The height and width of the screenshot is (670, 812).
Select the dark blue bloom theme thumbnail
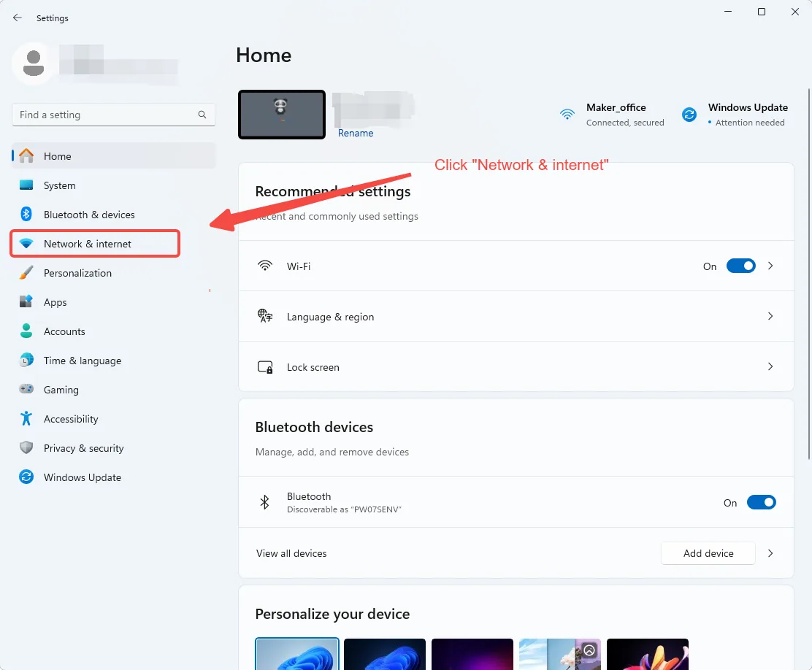click(384, 654)
